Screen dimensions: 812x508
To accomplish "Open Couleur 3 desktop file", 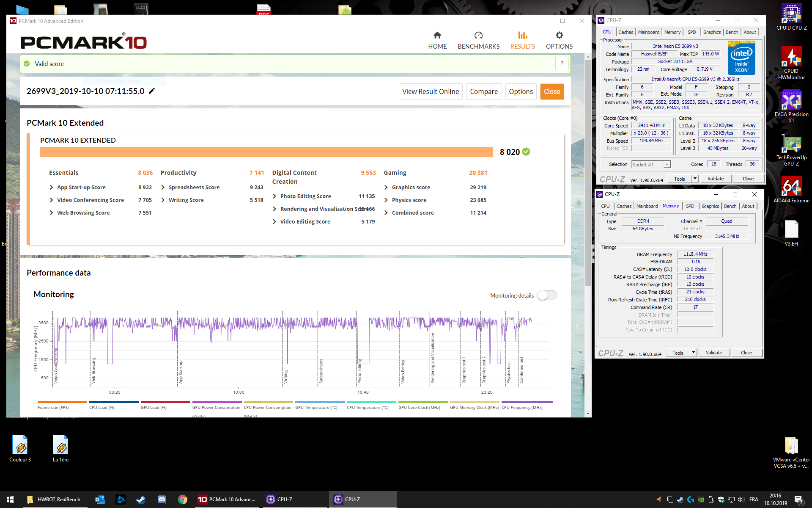I will point(20,449).
